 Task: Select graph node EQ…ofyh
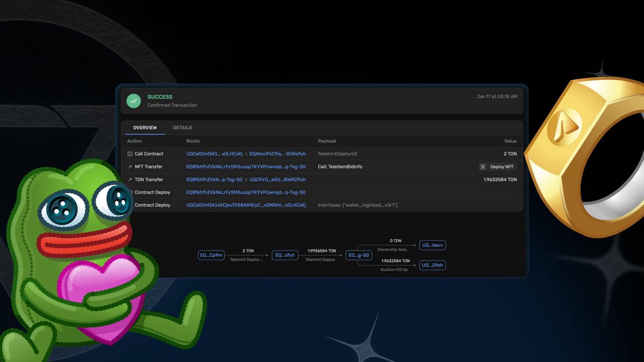pos(285,255)
